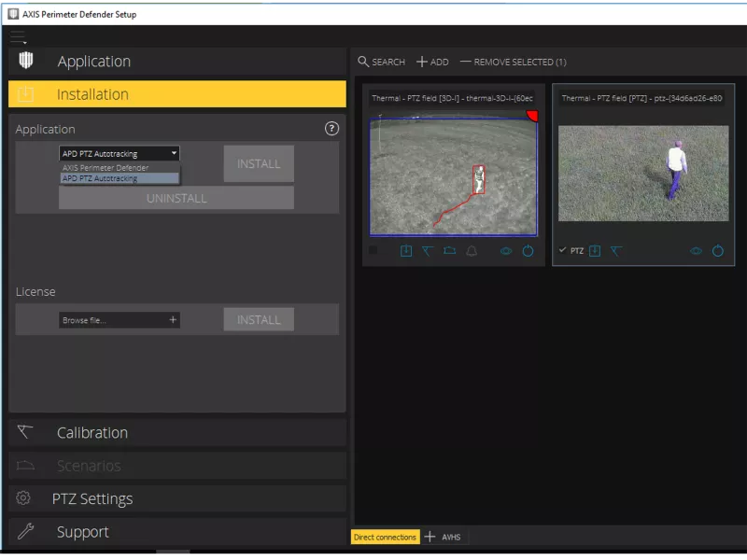The width and height of the screenshot is (747, 560).
Task: Click power icon under 3D-I thermal camera
Action: 528,251
